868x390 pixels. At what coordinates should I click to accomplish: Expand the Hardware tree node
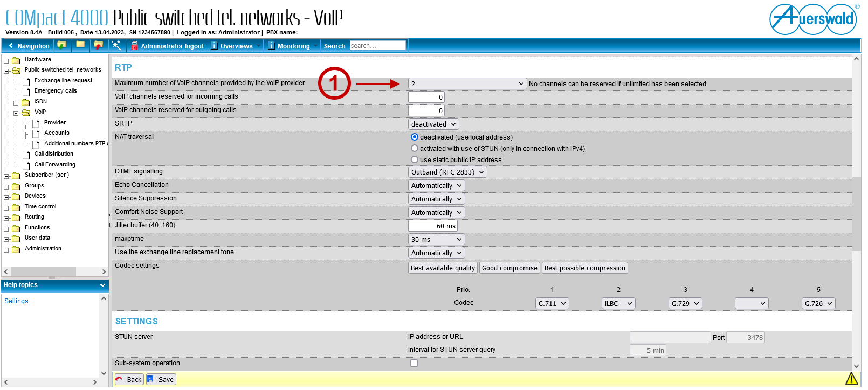(x=6, y=61)
